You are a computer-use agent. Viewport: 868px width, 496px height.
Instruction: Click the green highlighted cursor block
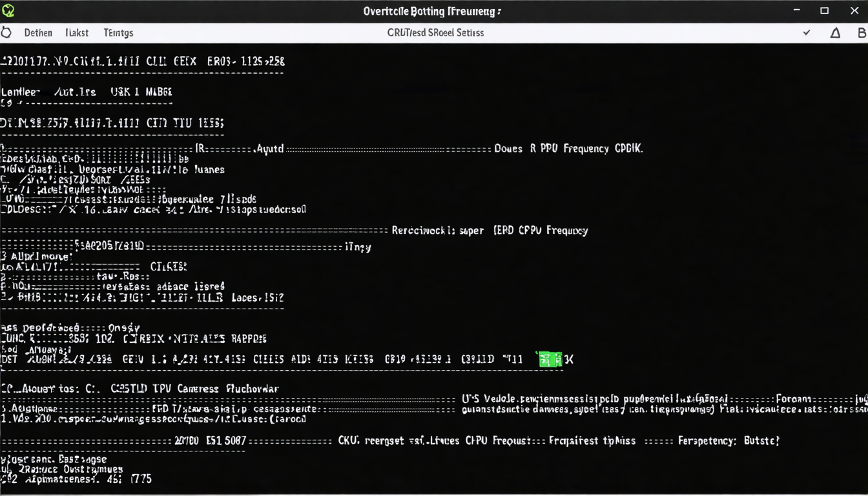click(x=550, y=359)
